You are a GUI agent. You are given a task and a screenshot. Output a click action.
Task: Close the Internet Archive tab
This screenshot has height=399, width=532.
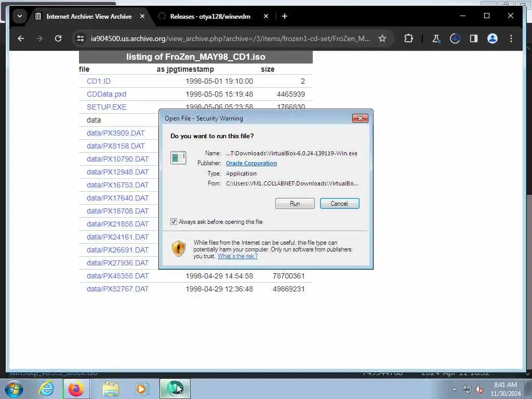[x=142, y=16]
